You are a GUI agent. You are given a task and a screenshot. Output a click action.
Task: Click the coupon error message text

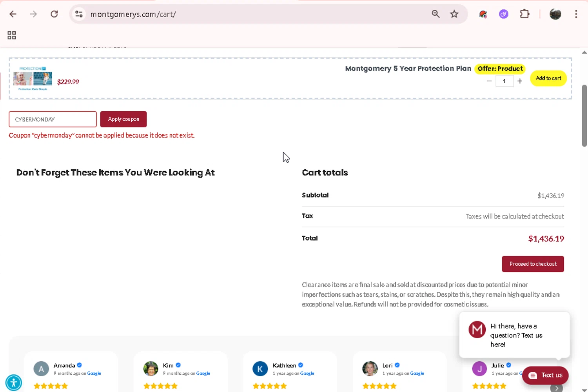point(102,135)
